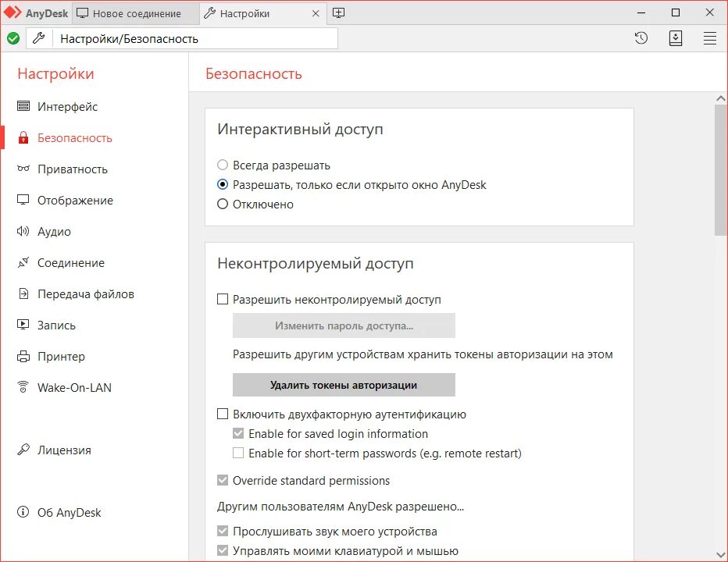Switch to the Новое соединение tab
728x562 pixels.
pos(136,13)
